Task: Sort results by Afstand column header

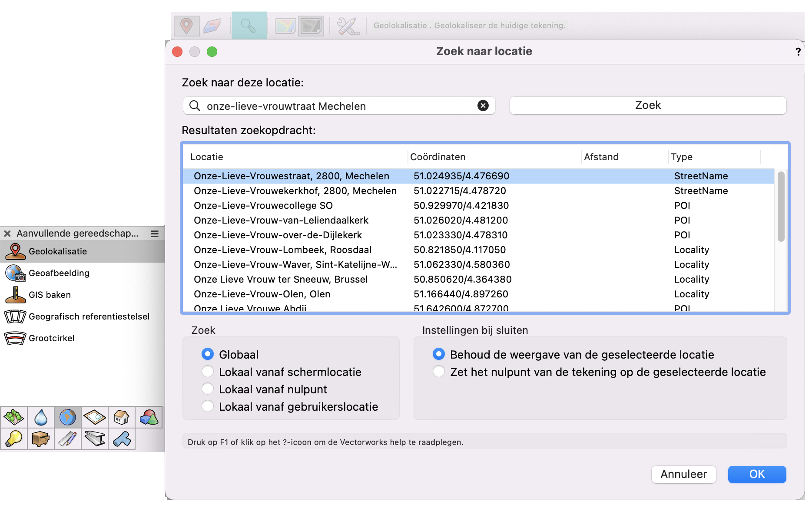Action: (x=625, y=157)
